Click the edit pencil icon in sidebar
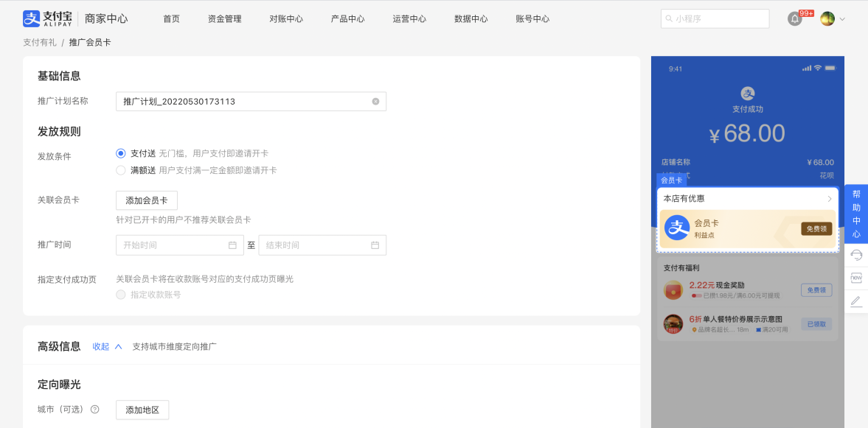 click(855, 301)
